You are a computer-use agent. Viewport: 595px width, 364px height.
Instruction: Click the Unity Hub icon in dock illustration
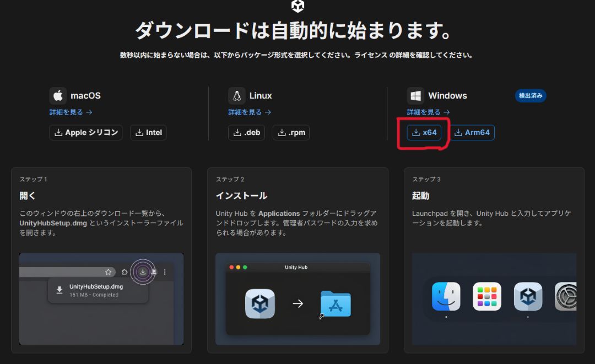(528, 296)
